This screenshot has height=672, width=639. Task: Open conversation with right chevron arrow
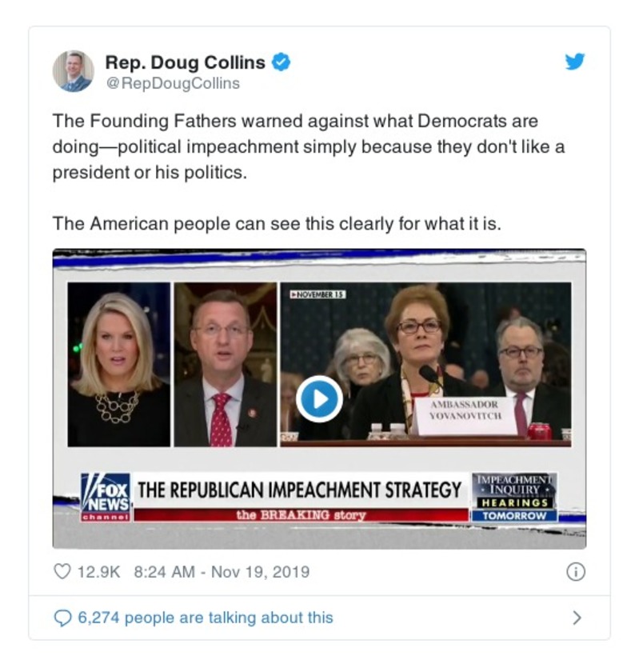[x=577, y=618]
